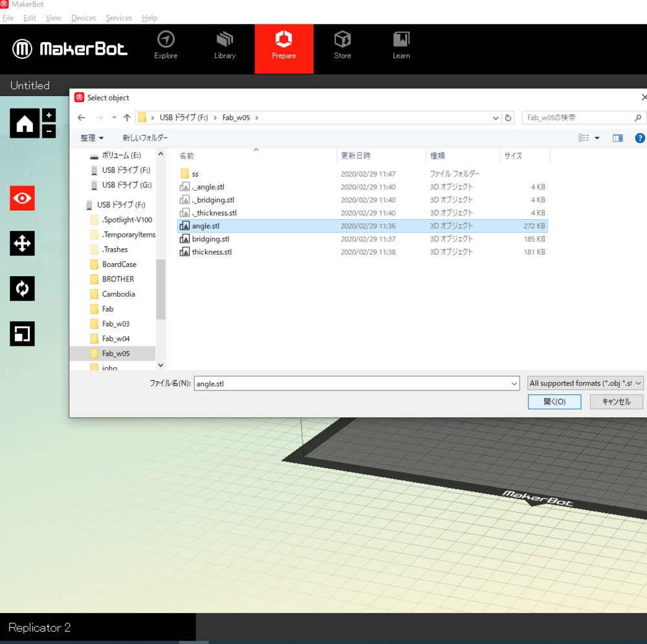Toggle the preview pane icon
This screenshot has height=644, width=647.
coord(618,138)
